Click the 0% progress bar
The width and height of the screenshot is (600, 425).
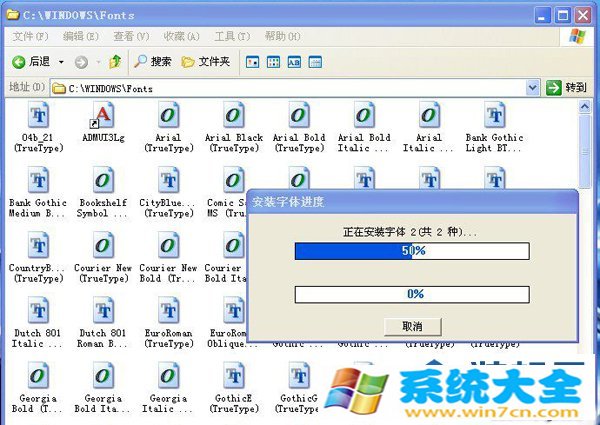412,294
